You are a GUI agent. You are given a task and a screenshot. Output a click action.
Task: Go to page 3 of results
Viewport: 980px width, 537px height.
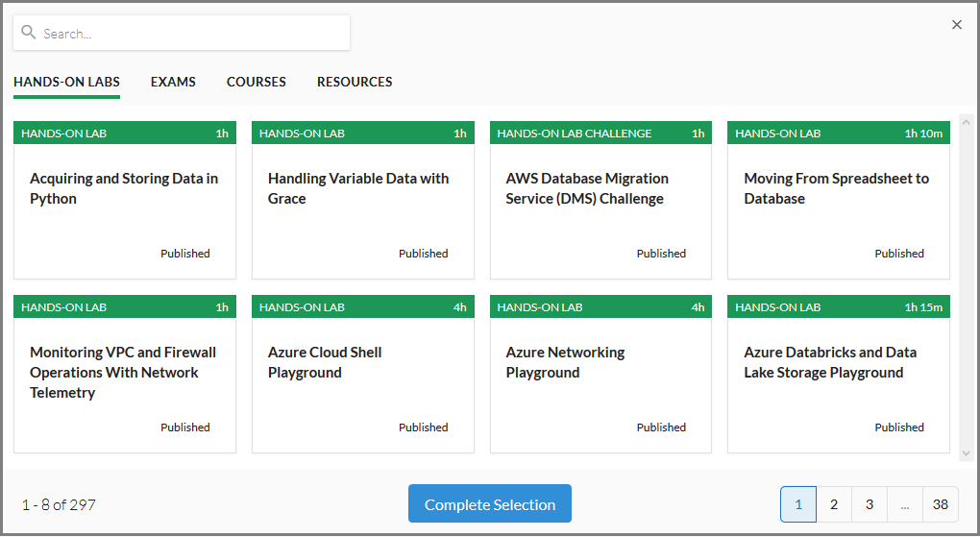click(870, 504)
